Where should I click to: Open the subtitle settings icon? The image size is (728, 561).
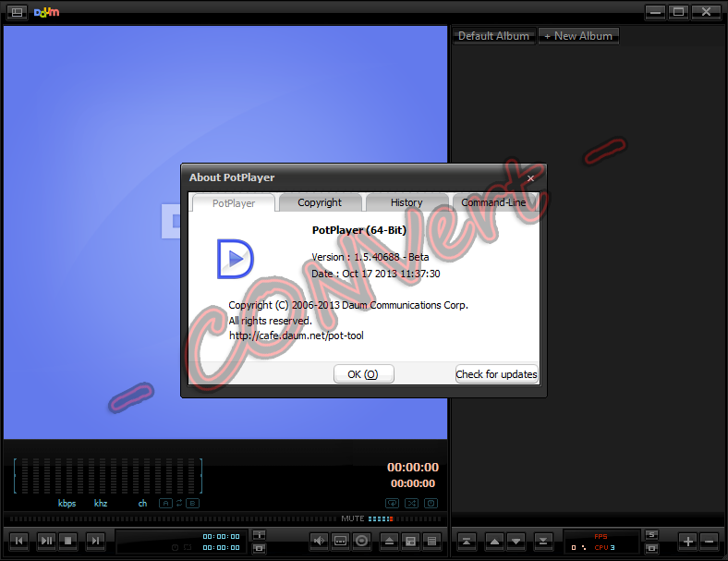pos(340,541)
